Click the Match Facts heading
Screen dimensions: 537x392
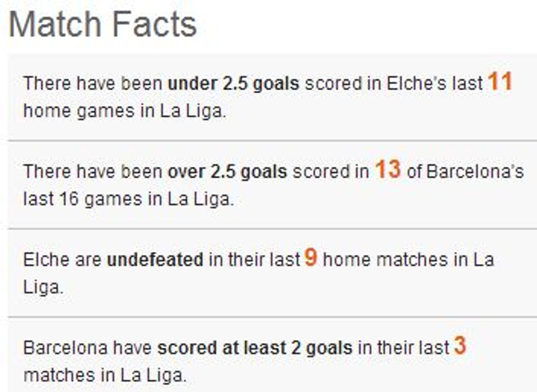point(103,24)
